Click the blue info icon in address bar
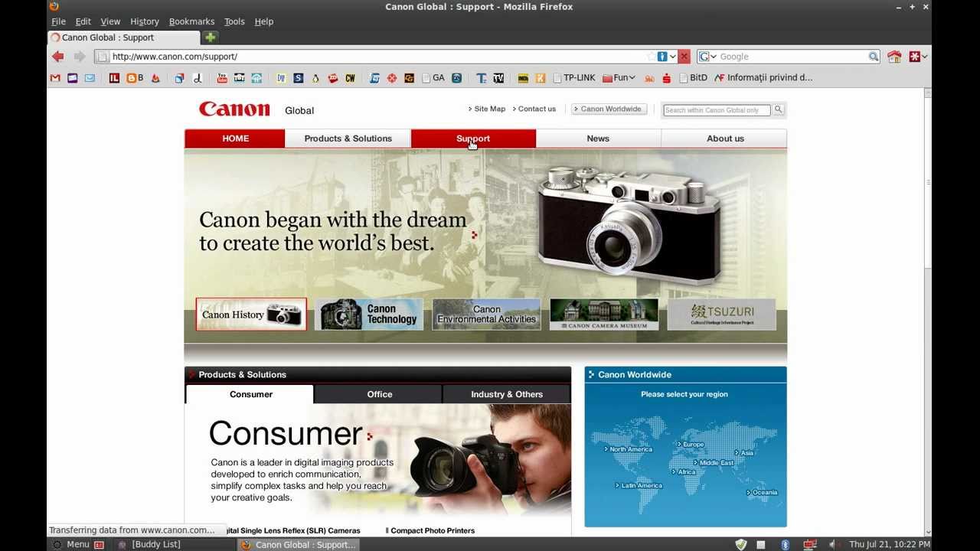This screenshot has height=551, width=980. 662,57
